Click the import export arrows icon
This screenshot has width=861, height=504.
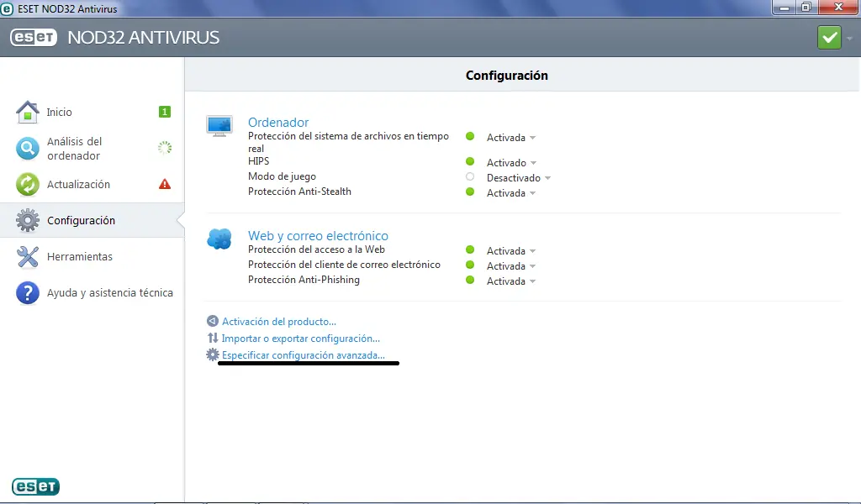click(213, 338)
